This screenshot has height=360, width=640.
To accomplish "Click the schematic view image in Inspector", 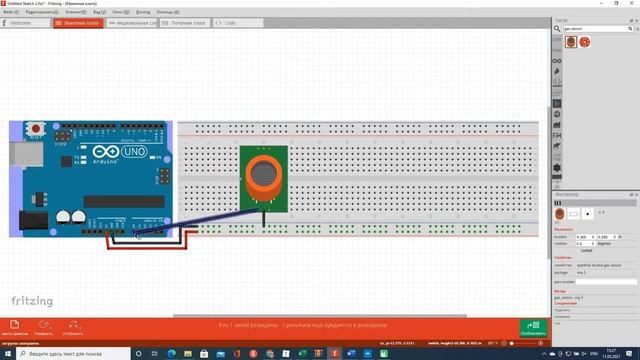I will click(x=573, y=214).
